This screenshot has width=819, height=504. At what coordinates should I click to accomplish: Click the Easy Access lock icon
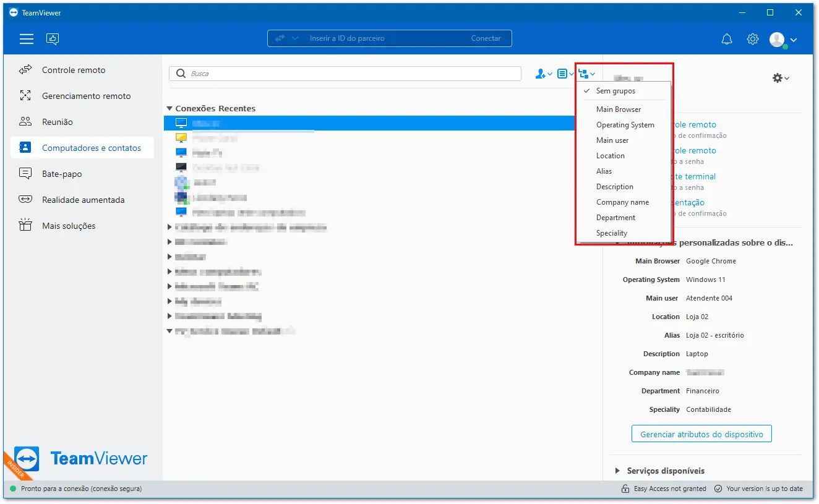coord(626,489)
